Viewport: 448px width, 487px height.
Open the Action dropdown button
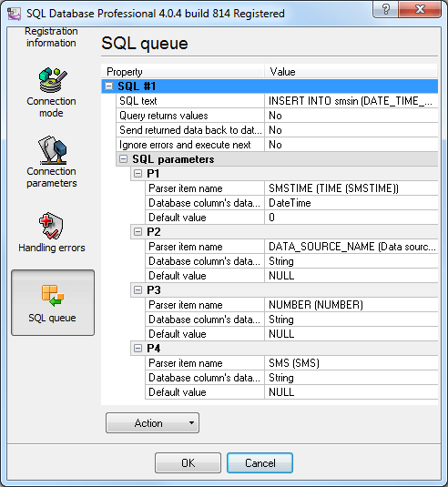click(x=152, y=422)
